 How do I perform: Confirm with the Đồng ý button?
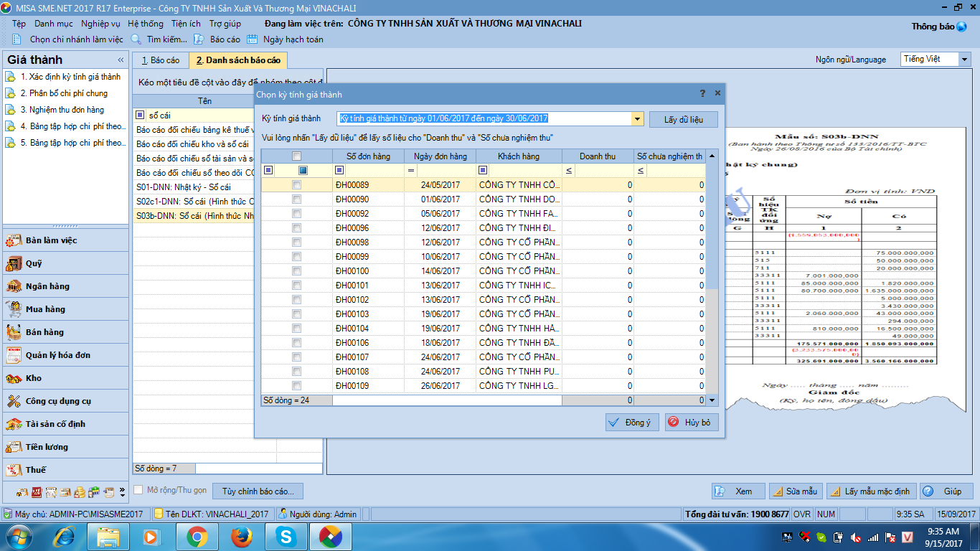[632, 423]
